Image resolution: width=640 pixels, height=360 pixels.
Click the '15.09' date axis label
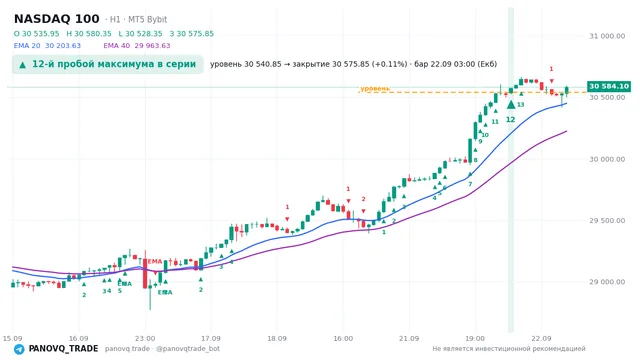coord(12,338)
